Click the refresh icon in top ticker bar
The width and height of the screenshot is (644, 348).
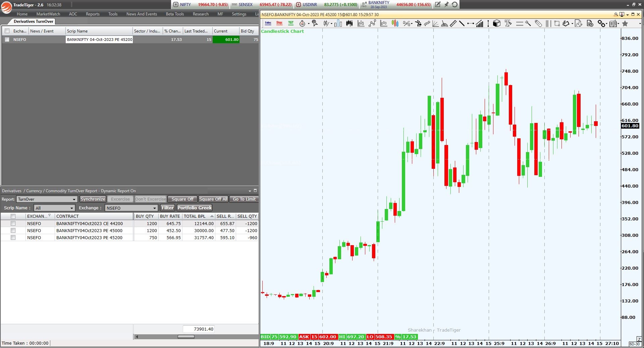tap(454, 4)
